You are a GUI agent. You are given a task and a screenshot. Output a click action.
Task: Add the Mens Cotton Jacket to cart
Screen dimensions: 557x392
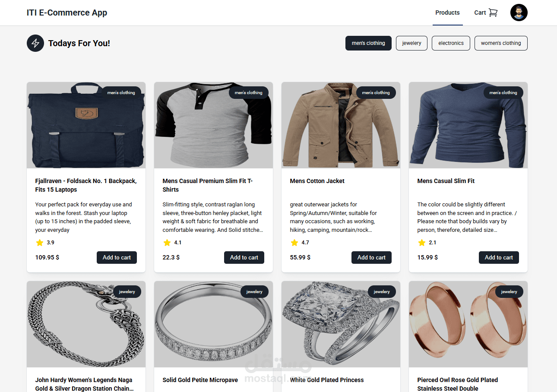(x=371, y=258)
